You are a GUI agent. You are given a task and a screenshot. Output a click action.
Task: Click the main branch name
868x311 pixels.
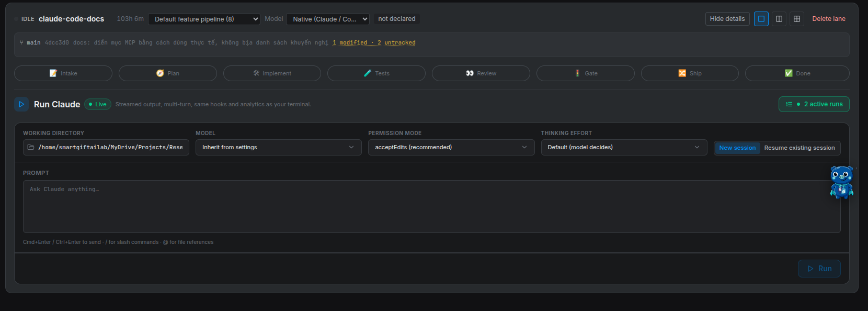pyautogui.click(x=33, y=42)
